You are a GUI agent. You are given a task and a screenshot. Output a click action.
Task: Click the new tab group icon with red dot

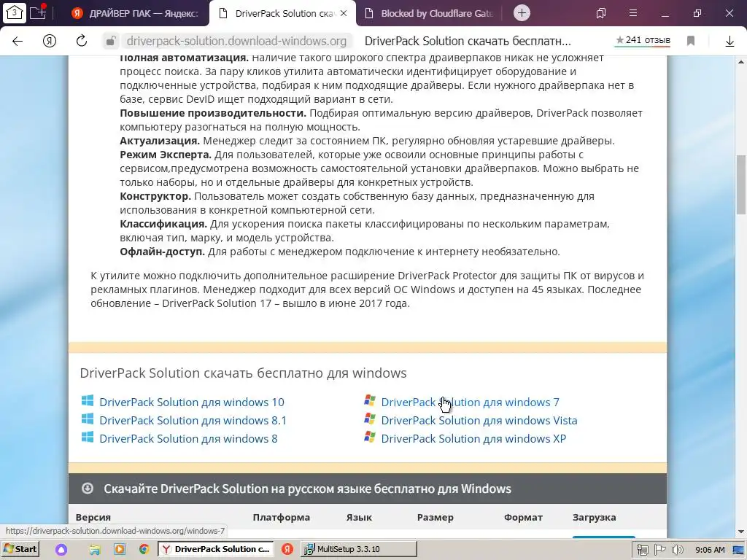pos(38,12)
